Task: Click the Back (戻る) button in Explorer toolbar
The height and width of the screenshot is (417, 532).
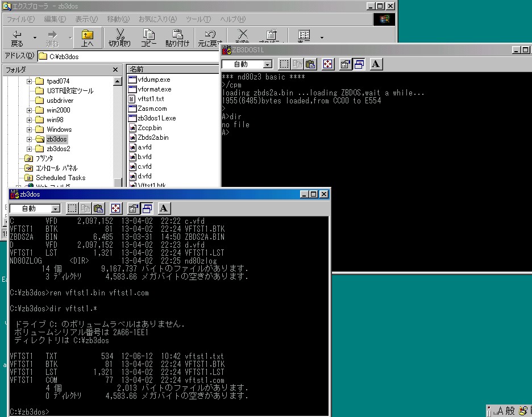Action: click(17, 38)
